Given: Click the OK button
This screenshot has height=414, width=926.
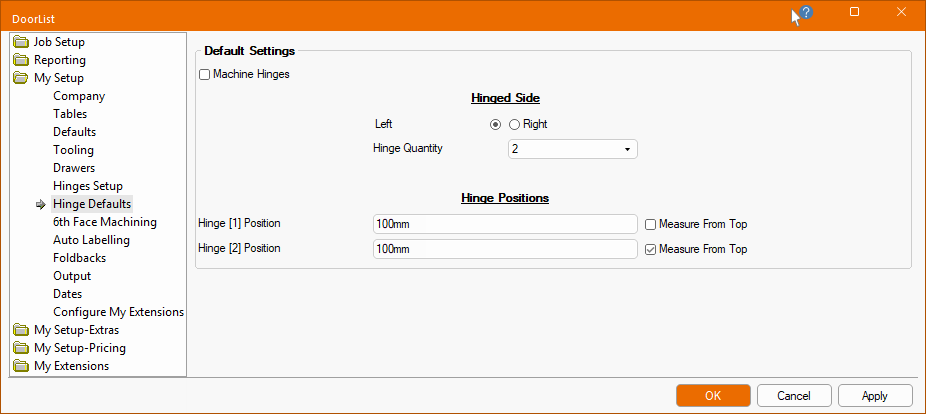Looking at the screenshot, I should pyautogui.click(x=712, y=396).
